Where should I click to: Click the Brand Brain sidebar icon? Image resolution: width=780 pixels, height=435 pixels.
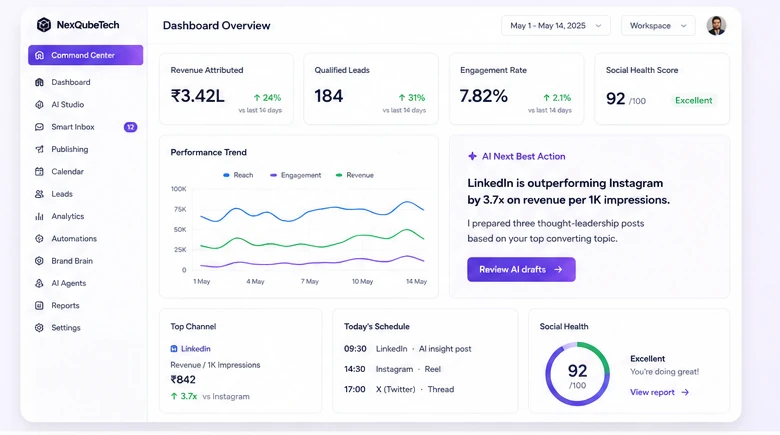[x=39, y=261]
